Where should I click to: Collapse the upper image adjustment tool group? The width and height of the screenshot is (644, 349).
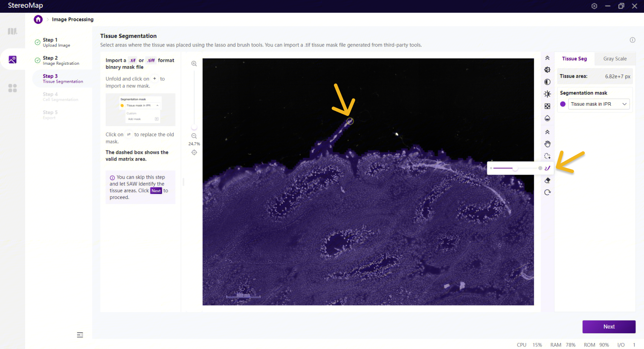tap(547, 58)
